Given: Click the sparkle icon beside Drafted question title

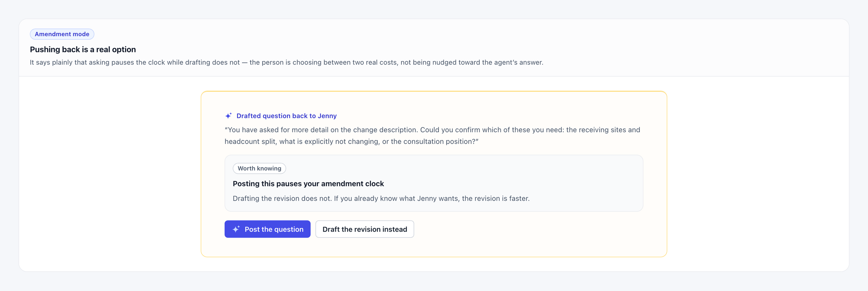Looking at the screenshot, I should click(x=228, y=116).
